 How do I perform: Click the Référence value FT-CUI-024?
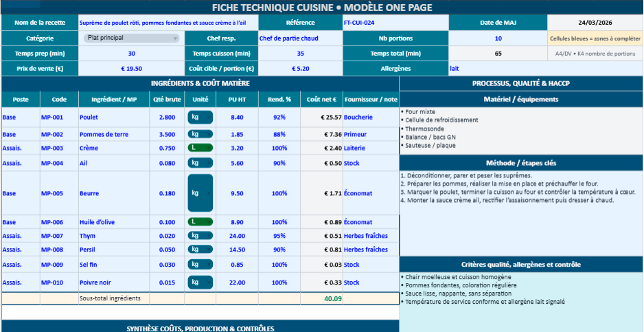pyautogui.click(x=395, y=23)
